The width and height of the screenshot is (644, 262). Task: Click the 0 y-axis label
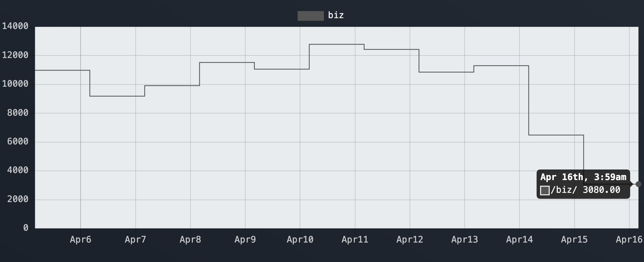(26, 228)
